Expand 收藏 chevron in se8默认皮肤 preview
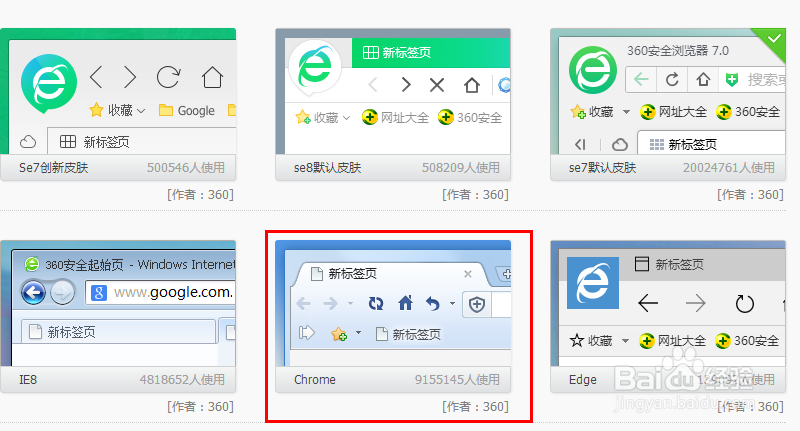 pyautogui.click(x=347, y=118)
